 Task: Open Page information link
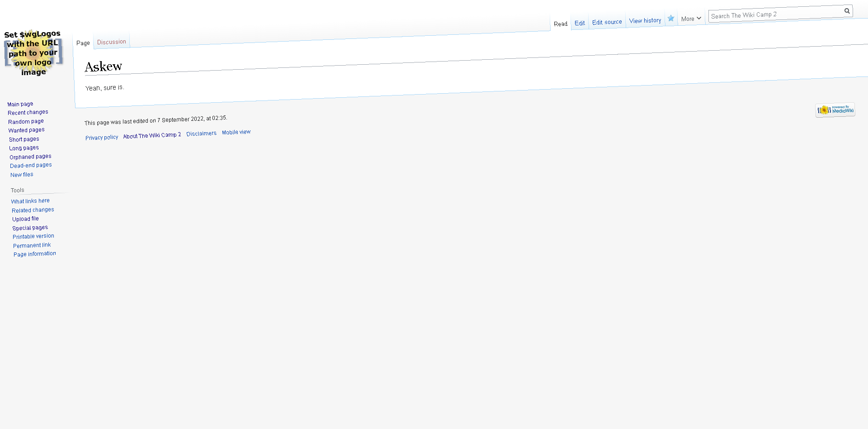click(35, 254)
